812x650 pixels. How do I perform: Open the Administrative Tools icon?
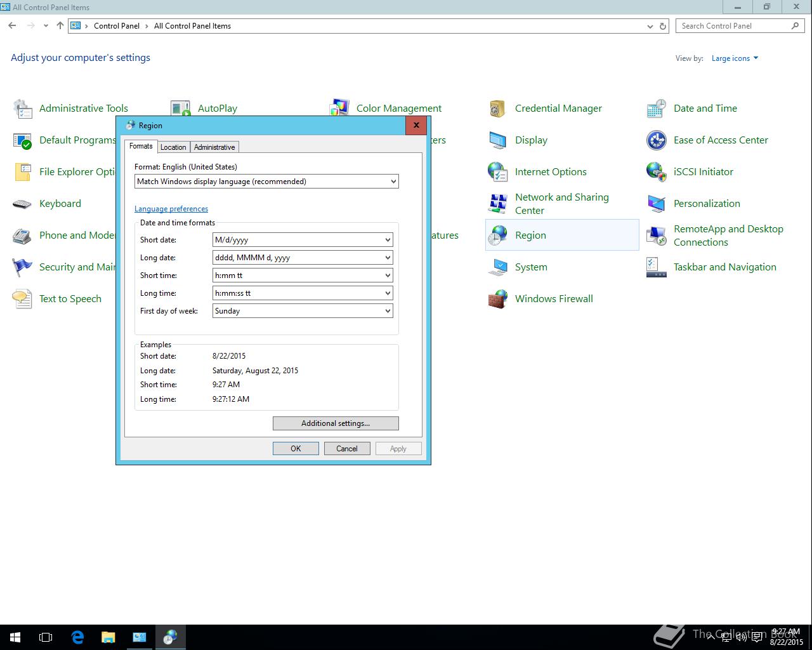[23, 109]
